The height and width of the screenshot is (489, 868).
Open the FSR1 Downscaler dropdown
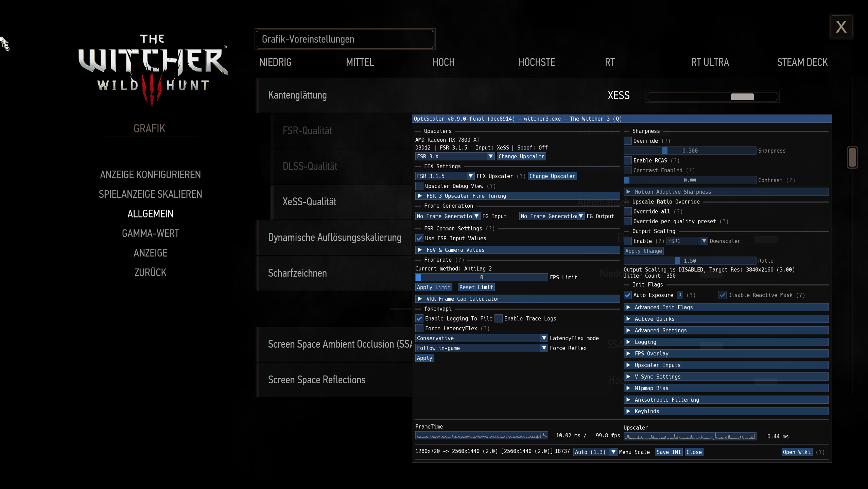pos(687,241)
